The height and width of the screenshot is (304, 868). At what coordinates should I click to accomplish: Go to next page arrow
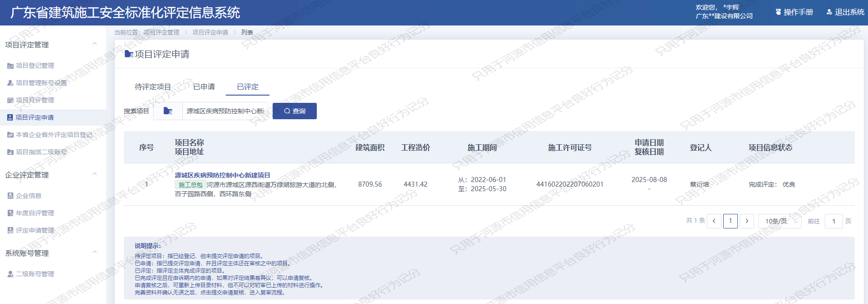[747, 221]
